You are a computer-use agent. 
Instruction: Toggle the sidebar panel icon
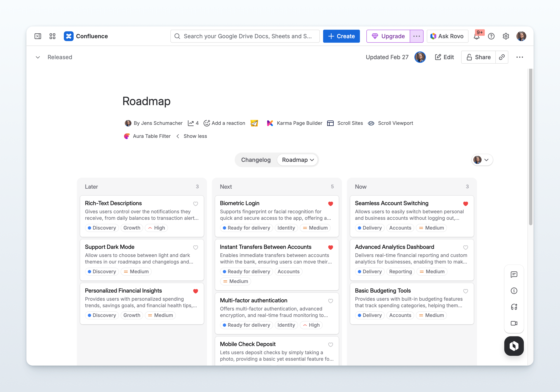[x=38, y=36]
